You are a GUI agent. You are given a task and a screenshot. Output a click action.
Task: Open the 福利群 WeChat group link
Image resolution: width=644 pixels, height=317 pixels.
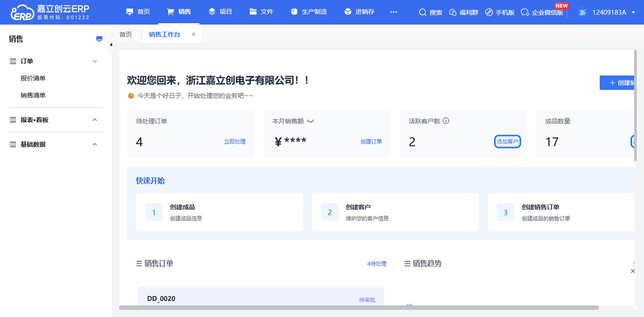[x=463, y=12]
